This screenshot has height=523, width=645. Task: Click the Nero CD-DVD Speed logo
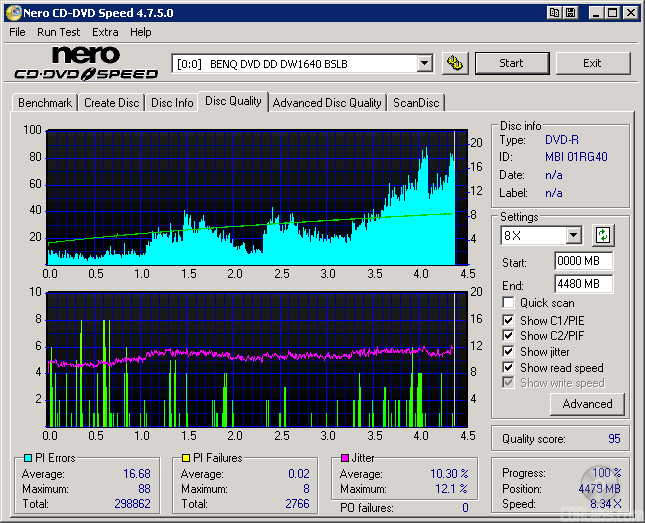pyautogui.click(x=86, y=63)
